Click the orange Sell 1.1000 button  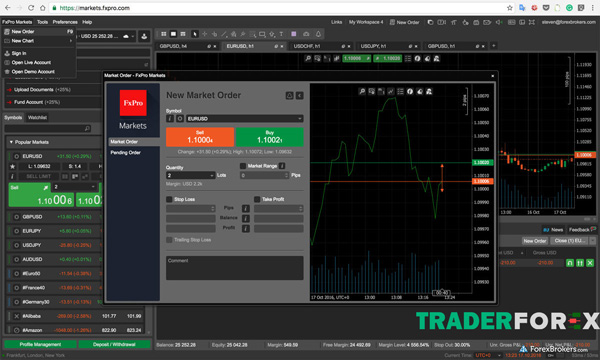pos(200,137)
